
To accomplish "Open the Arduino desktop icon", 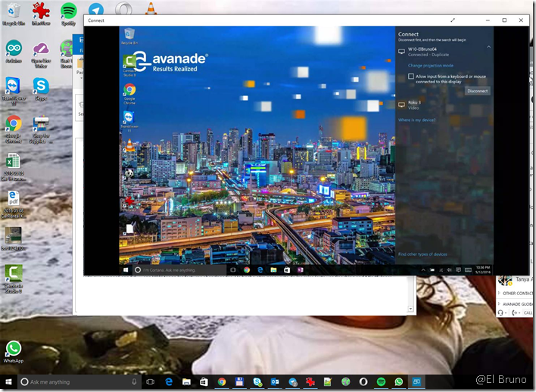I will 14,49.
